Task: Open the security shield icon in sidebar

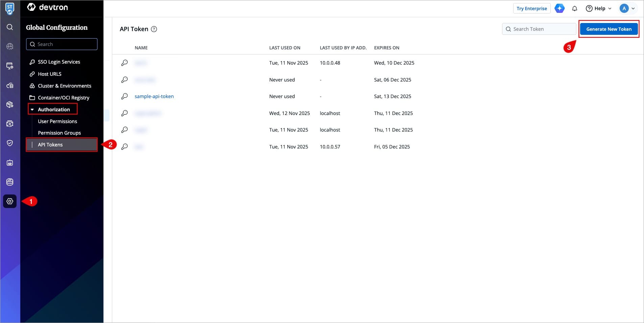Action: (10, 143)
